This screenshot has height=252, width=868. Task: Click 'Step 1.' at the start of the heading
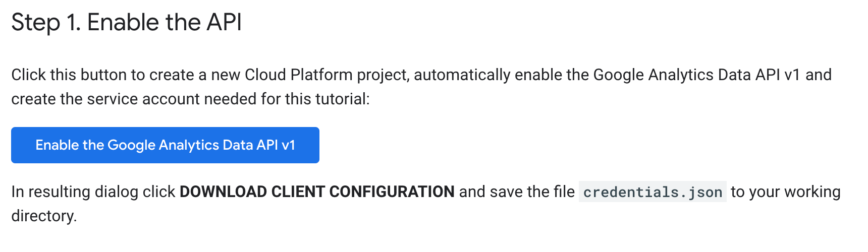(46, 23)
